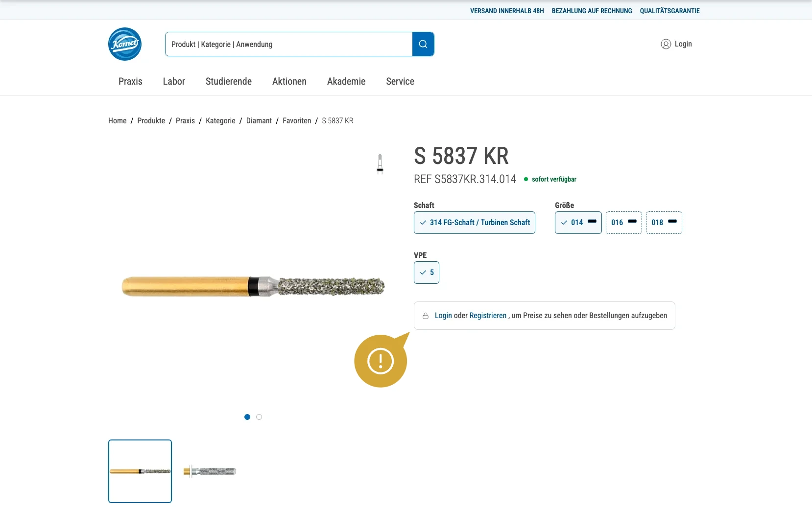Click VERSAND INNERHALB 48H text

(x=507, y=11)
